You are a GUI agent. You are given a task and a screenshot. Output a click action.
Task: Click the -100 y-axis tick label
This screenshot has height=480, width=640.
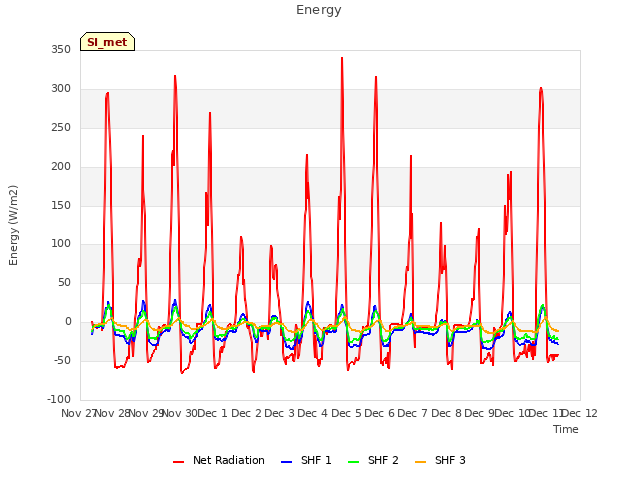click(x=59, y=399)
